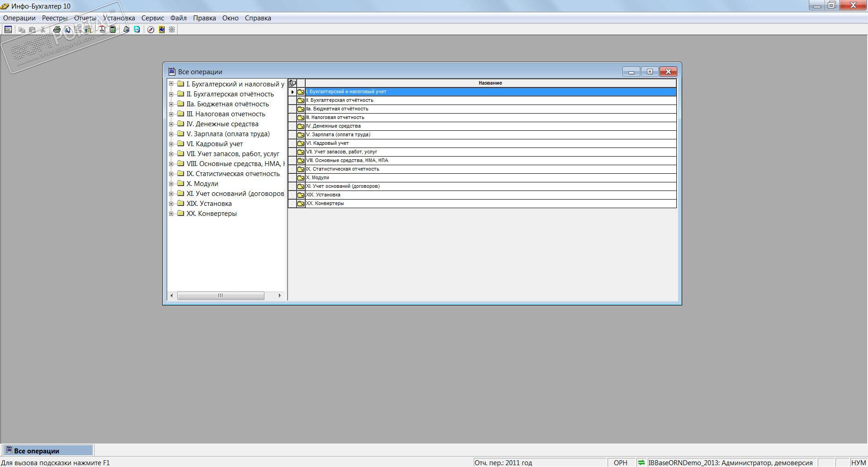Expand tree node 'VII. Учет запасов, работ, услуг'
Image resolution: width=868 pixels, height=467 pixels.
click(171, 154)
